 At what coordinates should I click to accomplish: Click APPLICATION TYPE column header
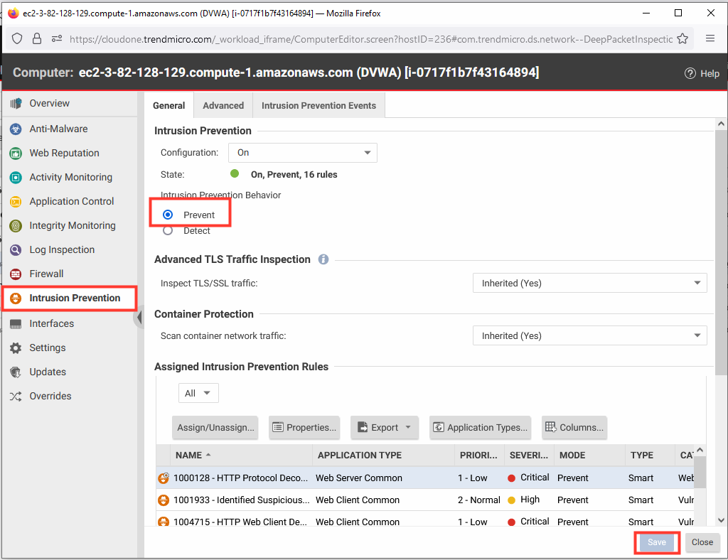point(383,456)
